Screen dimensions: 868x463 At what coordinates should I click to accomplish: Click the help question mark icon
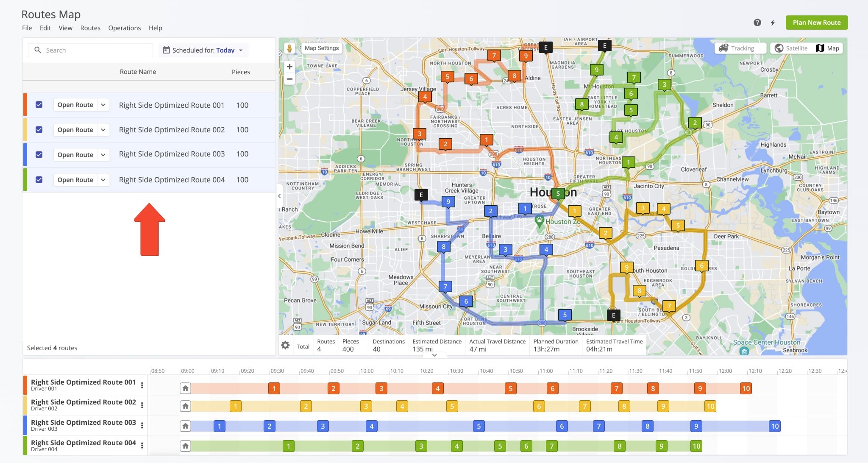(757, 22)
